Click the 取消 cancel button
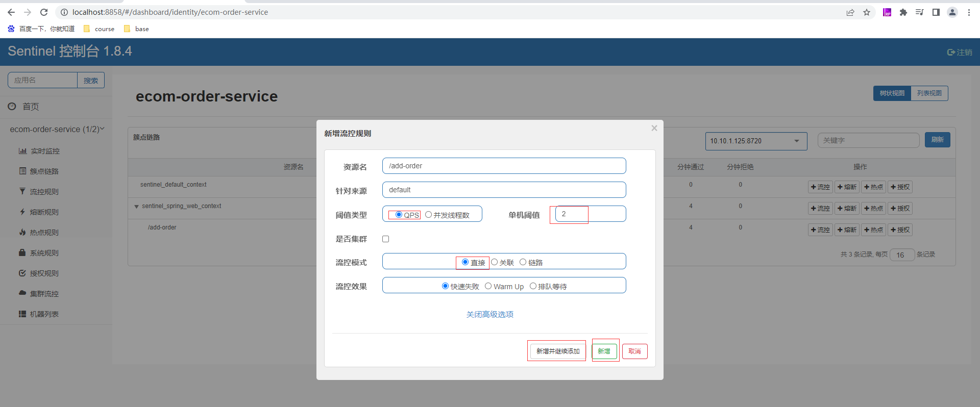The height and width of the screenshot is (407, 980). 635,351
